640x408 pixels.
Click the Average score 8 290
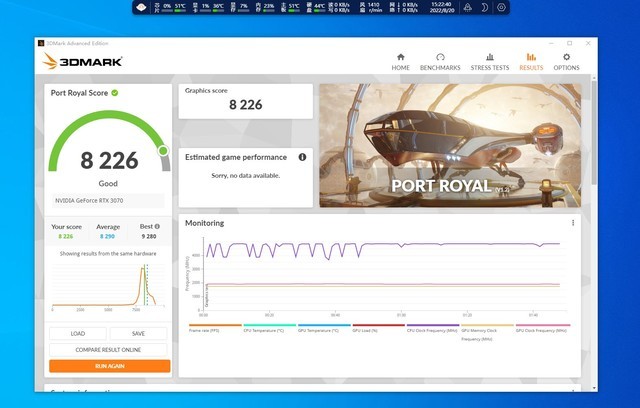107,236
